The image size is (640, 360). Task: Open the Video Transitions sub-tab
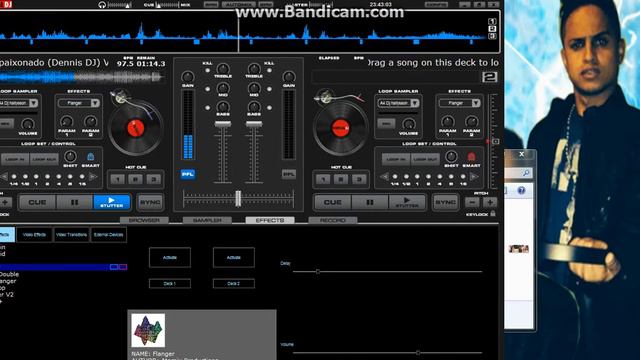[x=71, y=235]
